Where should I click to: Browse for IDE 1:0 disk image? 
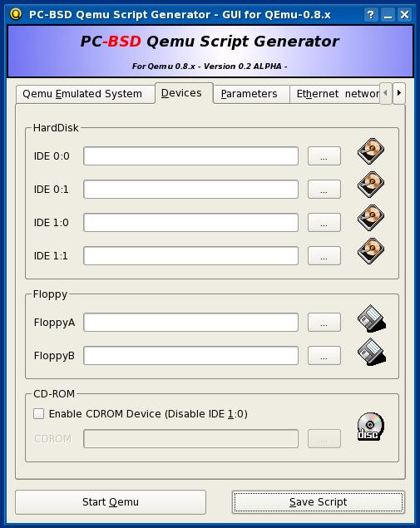pyautogui.click(x=324, y=223)
